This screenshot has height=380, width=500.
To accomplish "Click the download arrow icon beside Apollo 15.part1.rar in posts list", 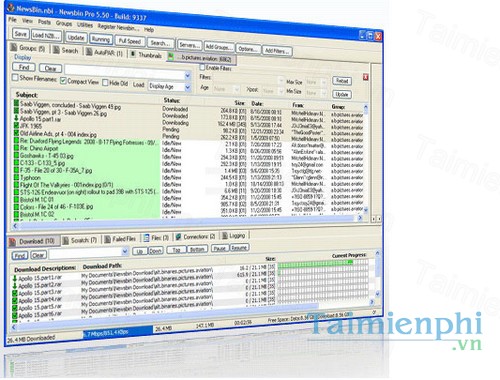I will pos(16,118).
